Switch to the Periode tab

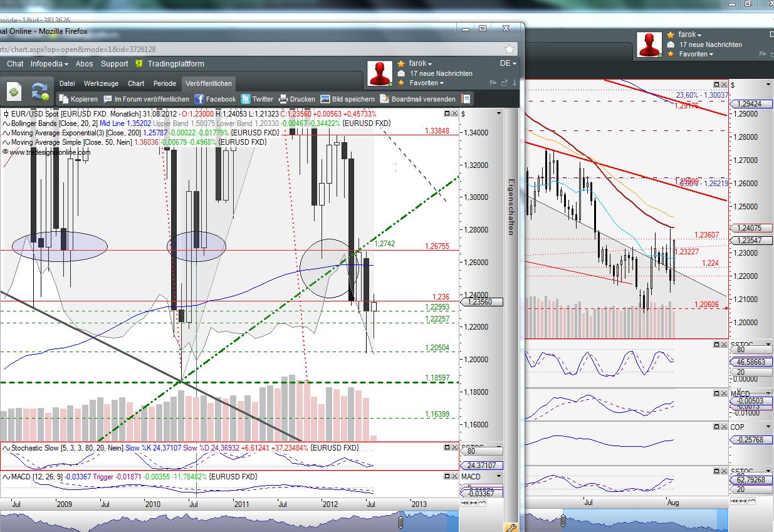tap(165, 83)
